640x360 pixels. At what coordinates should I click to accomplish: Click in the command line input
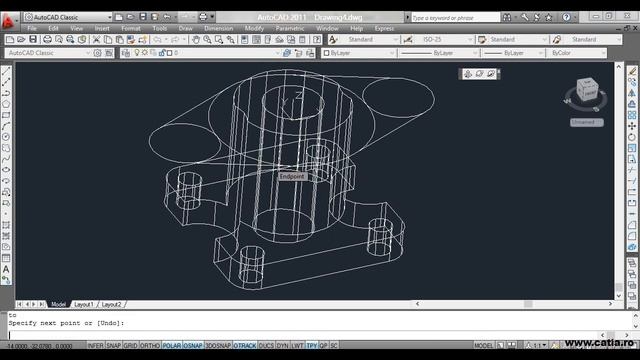tap(304, 336)
